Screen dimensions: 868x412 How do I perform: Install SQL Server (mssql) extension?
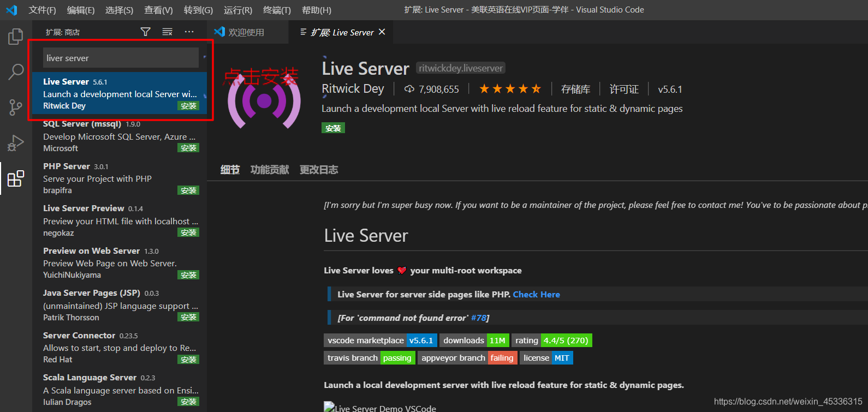pyautogui.click(x=188, y=148)
